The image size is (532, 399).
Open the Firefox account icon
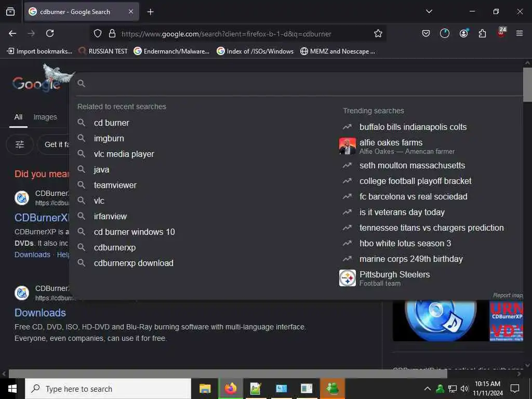tap(464, 33)
